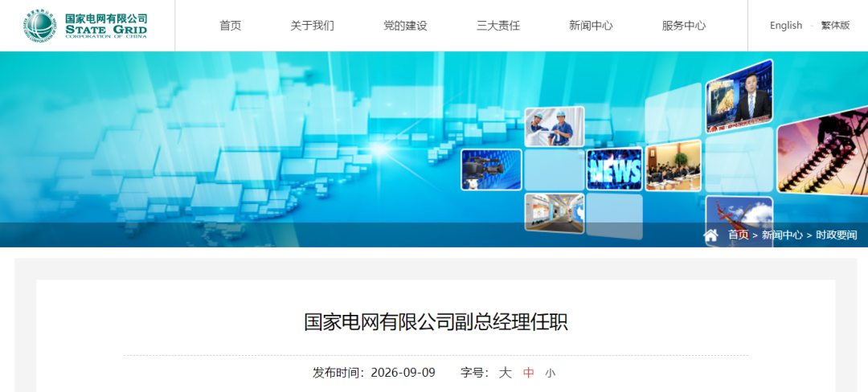
Task: Click the State Grid logo
Action: tap(85, 26)
